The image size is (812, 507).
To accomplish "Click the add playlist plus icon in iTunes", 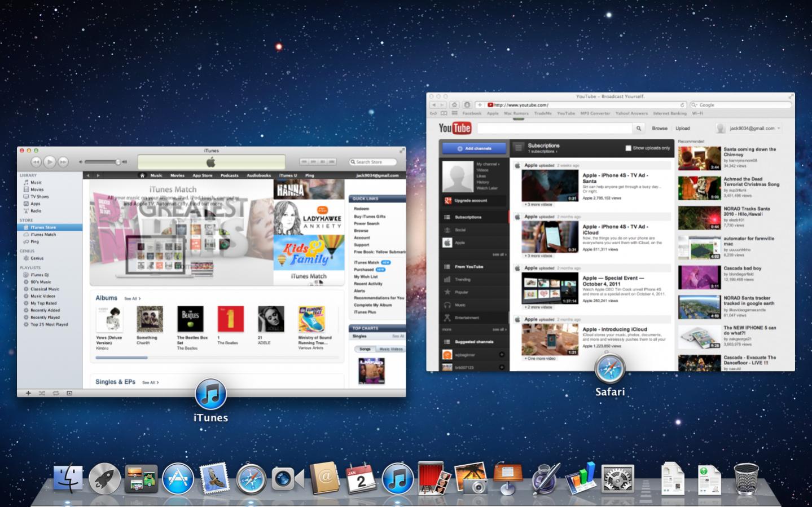I will pos(28,393).
